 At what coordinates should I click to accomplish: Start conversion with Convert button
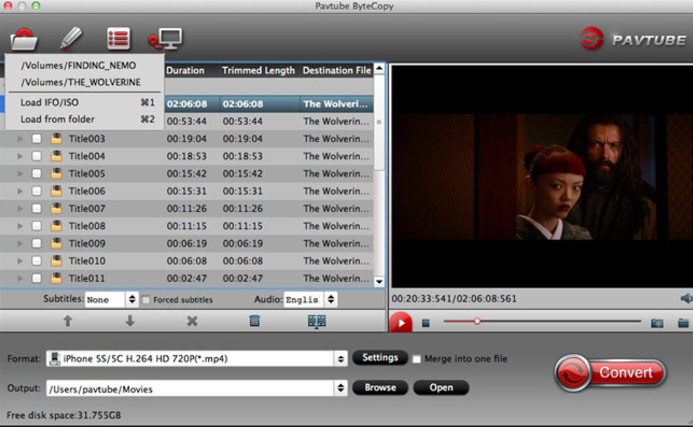pos(610,373)
